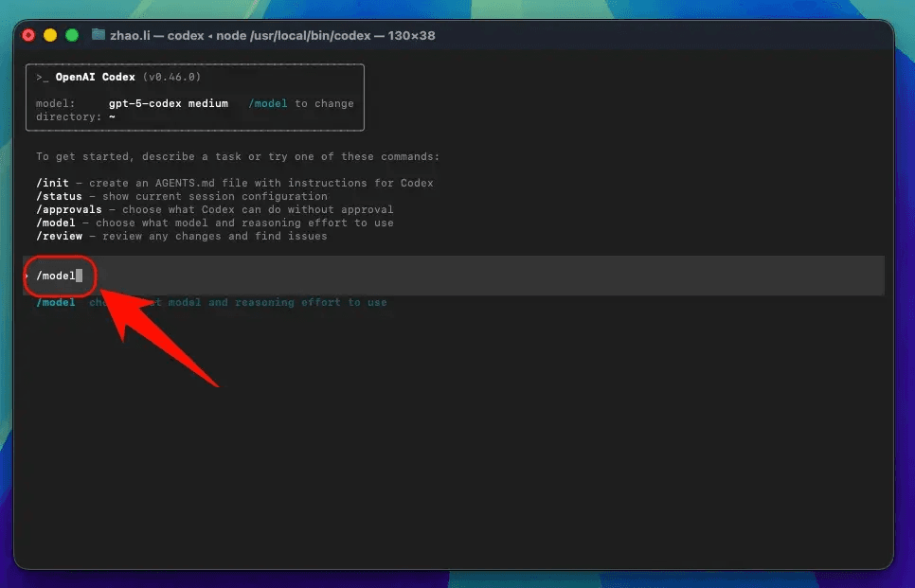Maximize the terminal using the green button
This screenshot has width=915, height=588.
tap(72, 36)
